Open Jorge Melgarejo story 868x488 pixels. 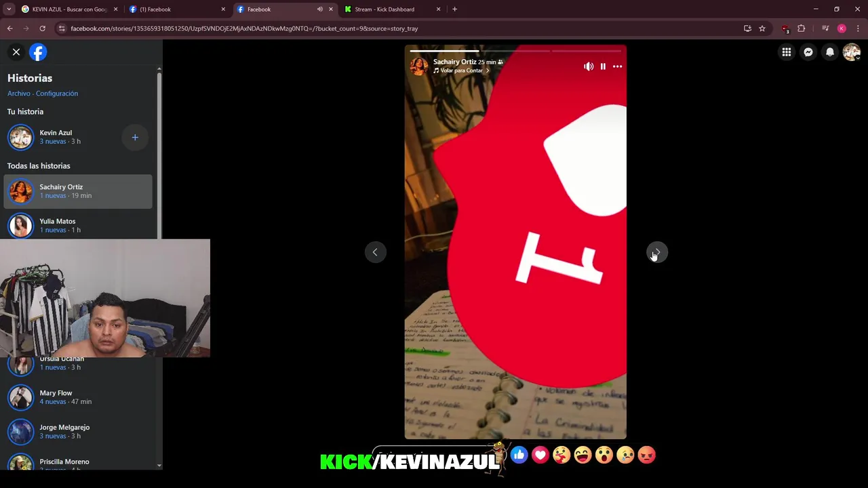78,431
